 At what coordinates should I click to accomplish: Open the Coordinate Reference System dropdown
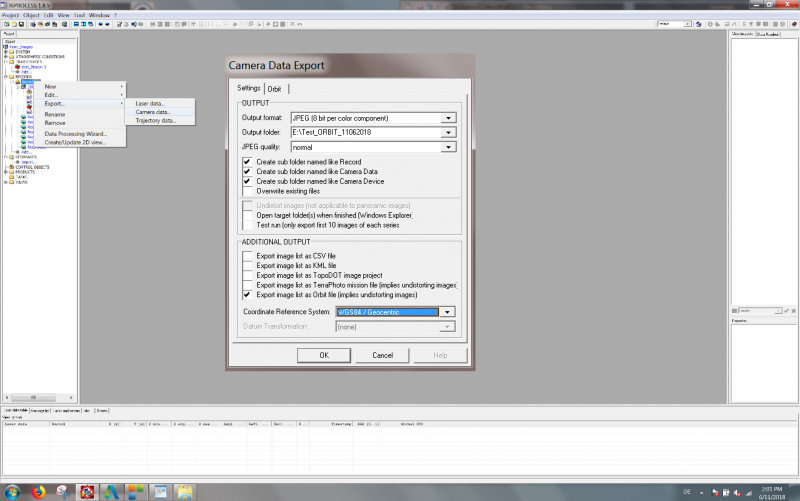coord(447,312)
